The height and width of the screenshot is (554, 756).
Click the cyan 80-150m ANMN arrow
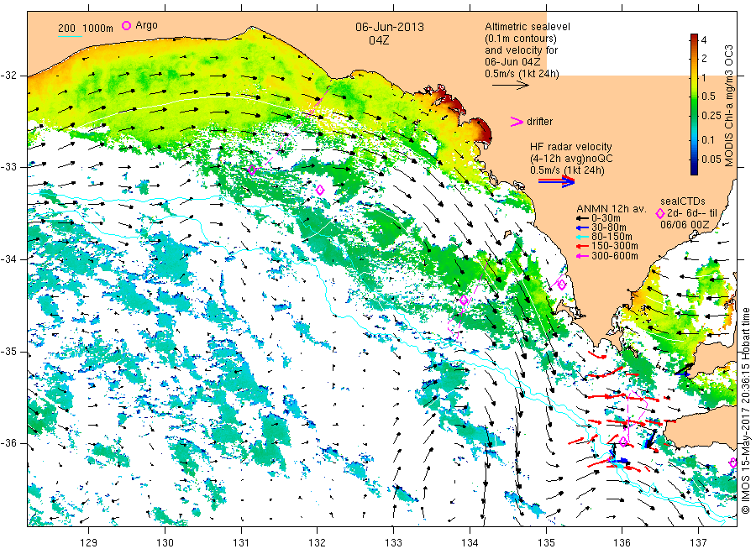[582, 237]
